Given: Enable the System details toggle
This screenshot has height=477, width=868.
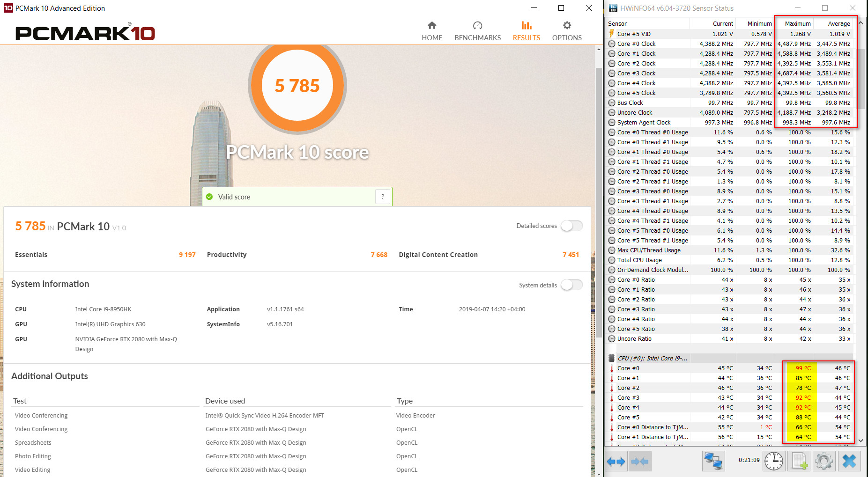Looking at the screenshot, I should coord(572,285).
